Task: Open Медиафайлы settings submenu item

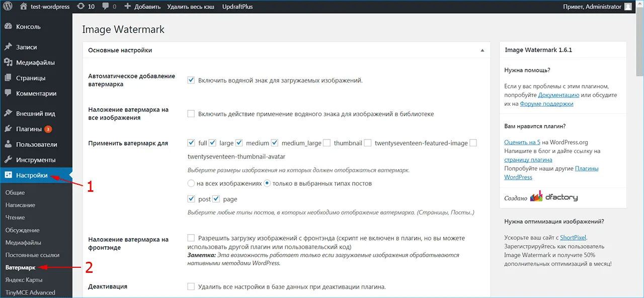Action: pos(23,243)
